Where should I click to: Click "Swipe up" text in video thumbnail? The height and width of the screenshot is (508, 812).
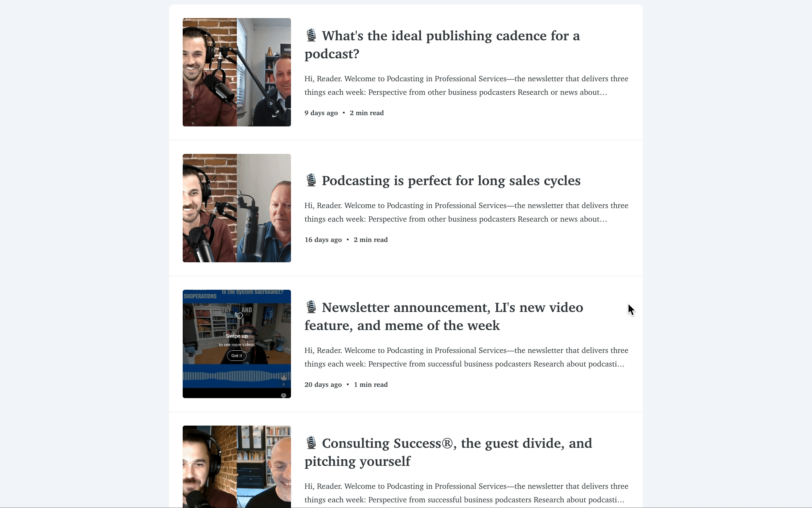pos(236,336)
